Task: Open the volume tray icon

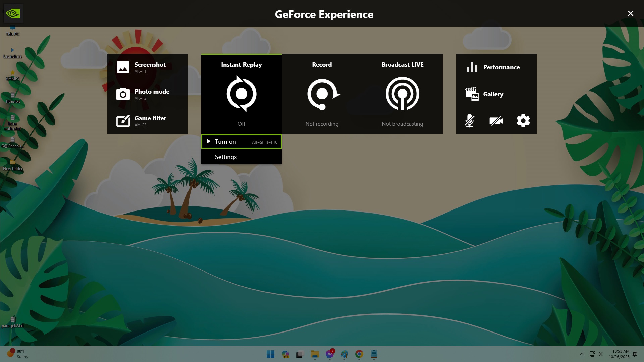Action: [600, 354]
